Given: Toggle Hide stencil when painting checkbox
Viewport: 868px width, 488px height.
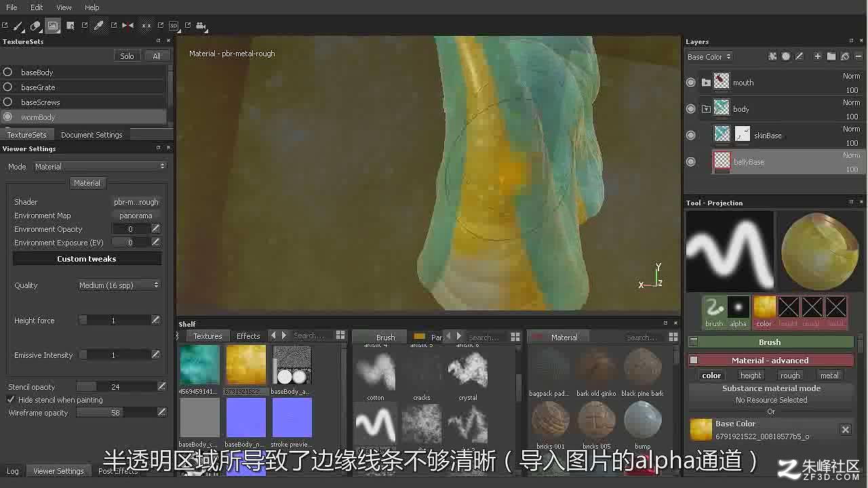Looking at the screenshot, I should click(x=11, y=400).
